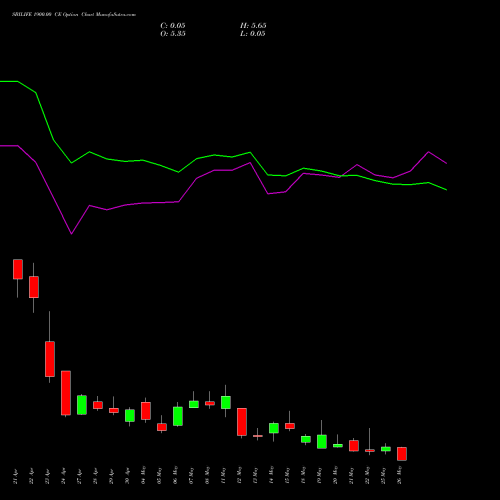
Task: Select the close value C: 0.05
Action: pos(173,26)
